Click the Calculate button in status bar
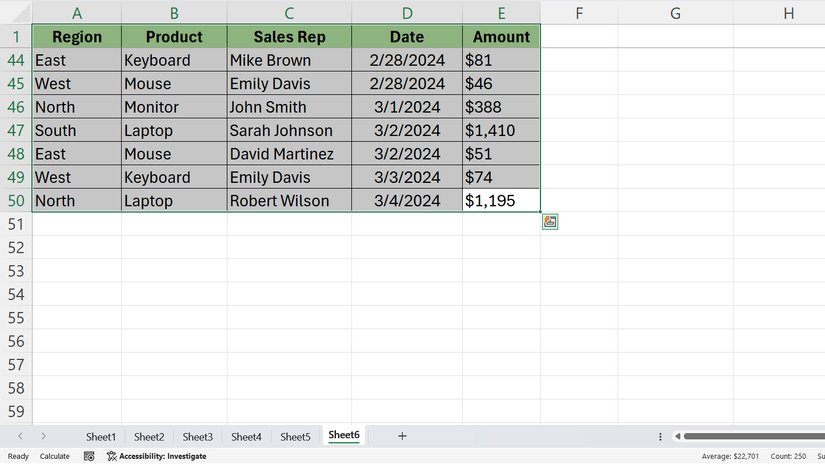825x464 pixels. (x=54, y=456)
